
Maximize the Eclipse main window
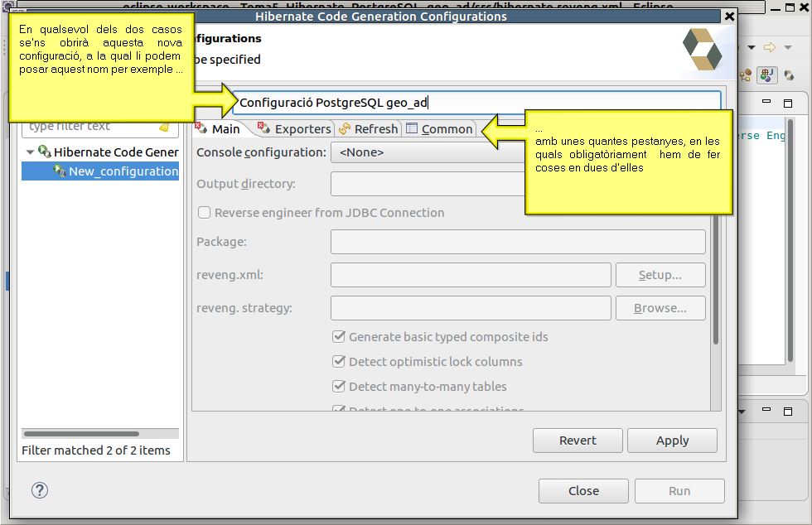point(790,7)
